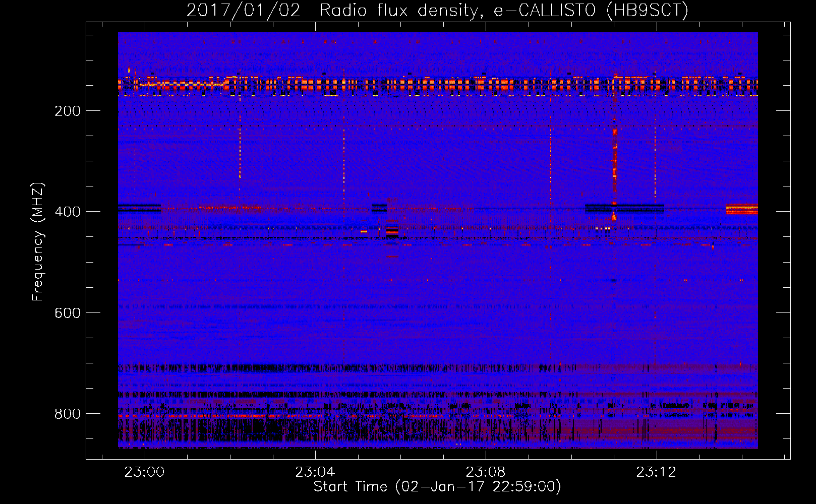Click the 400 frequency tick label
This screenshot has height=504, width=816.
pos(68,212)
